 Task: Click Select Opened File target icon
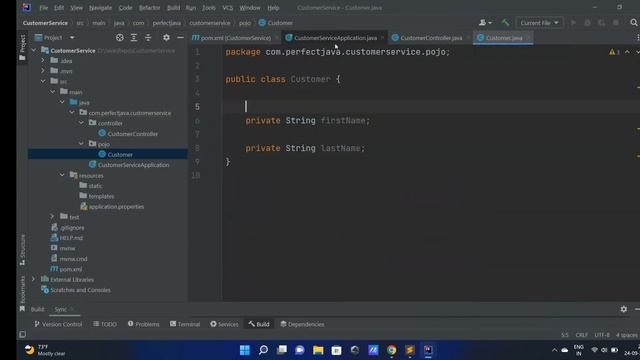(x=120, y=38)
